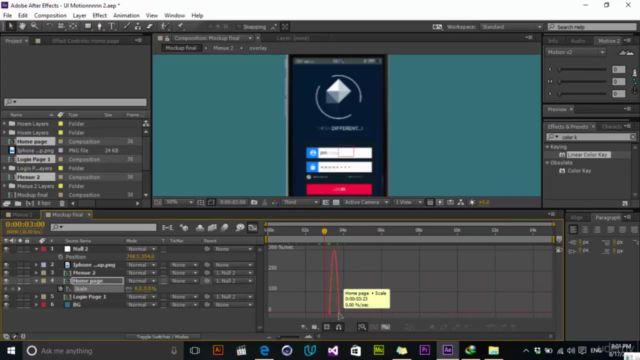640x360 pixels.
Task: Select the Rotation tool
Action: 49,27
